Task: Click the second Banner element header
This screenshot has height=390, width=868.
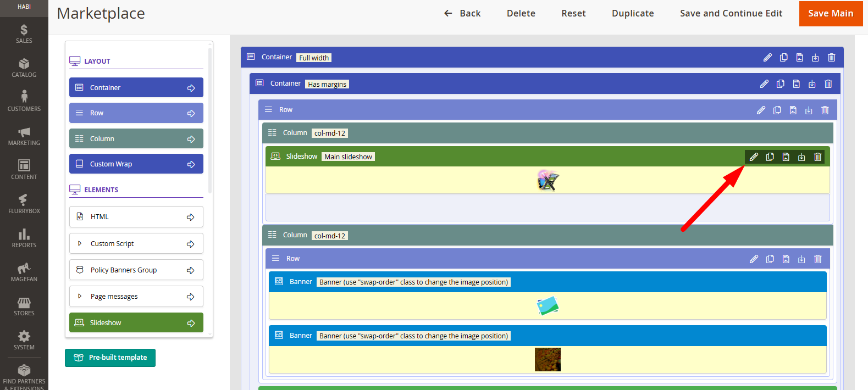Action: click(x=548, y=336)
